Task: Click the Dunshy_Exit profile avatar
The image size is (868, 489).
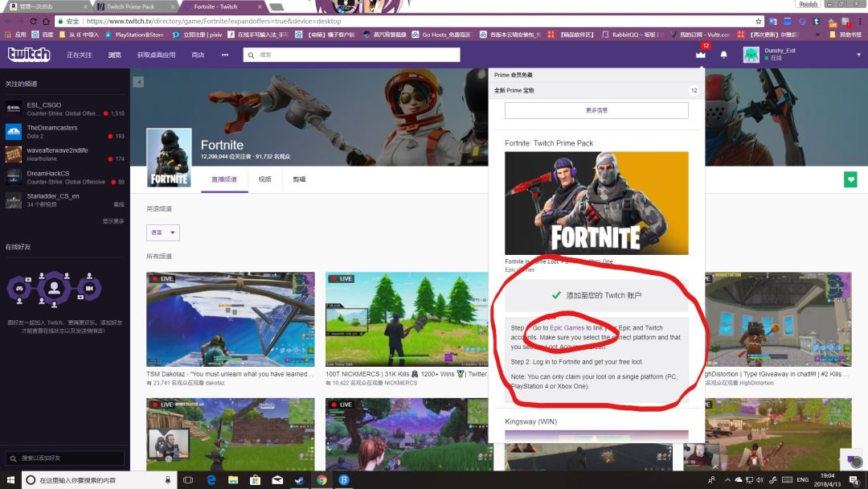Action: (751, 54)
